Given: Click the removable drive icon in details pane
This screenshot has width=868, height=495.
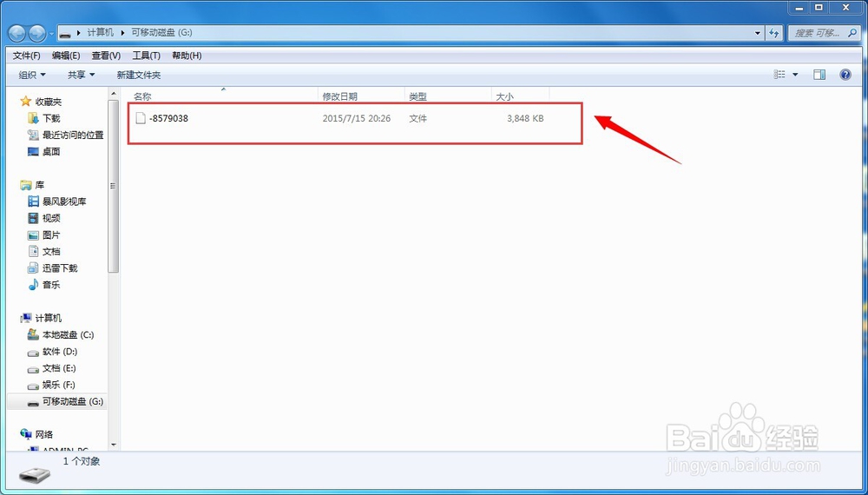Looking at the screenshot, I should tap(35, 474).
